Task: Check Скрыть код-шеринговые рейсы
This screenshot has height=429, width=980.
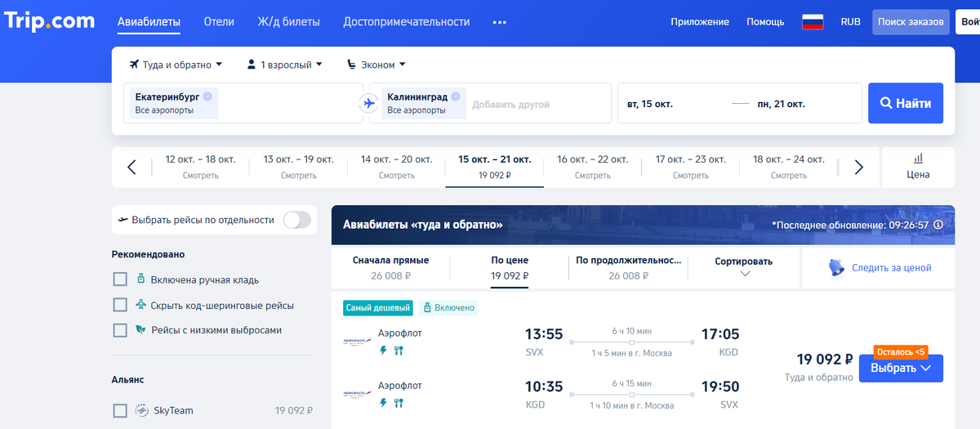Action: [x=120, y=305]
